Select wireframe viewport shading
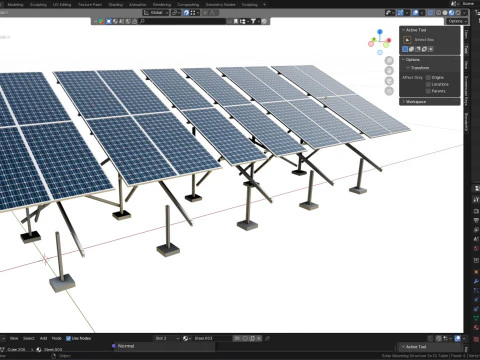The image size is (480, 360). [x=438, y=13]
